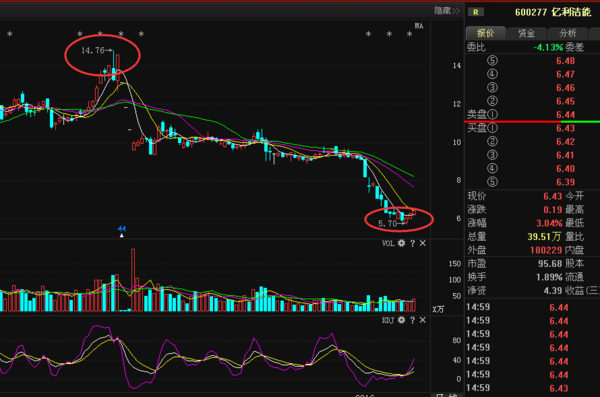Click the first star marker above the chart
The width and height of the screenshot is (600, 397).
point(10,34)
